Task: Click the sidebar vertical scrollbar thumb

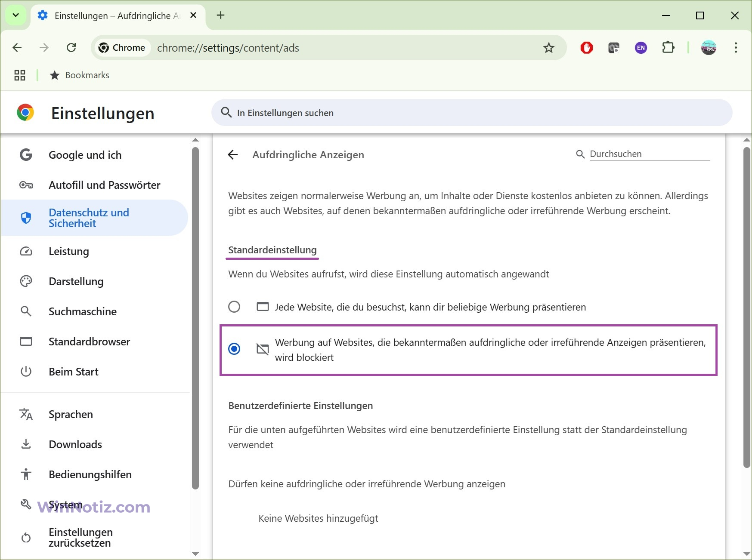Action: [x=195, y=318]
